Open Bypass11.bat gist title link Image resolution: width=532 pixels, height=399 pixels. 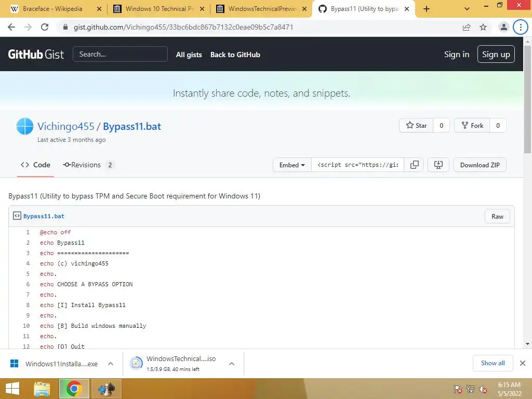pos(132,126)
